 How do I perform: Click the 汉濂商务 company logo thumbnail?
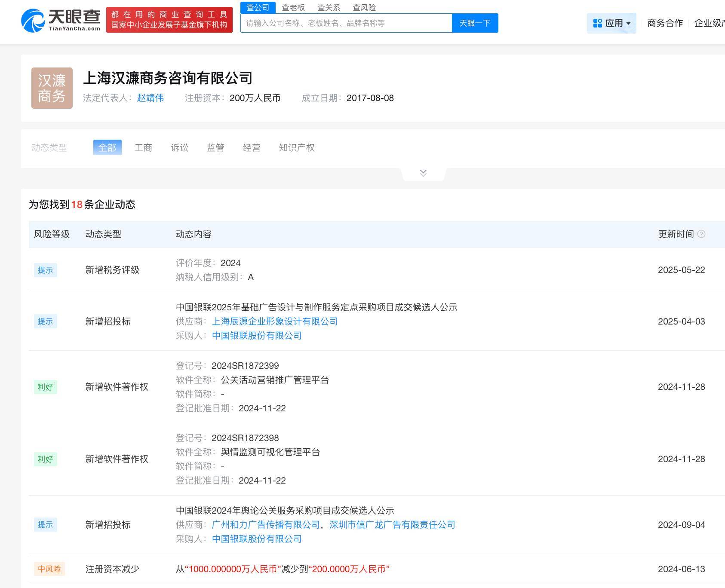pyautogui.click(x=52, y=88)
